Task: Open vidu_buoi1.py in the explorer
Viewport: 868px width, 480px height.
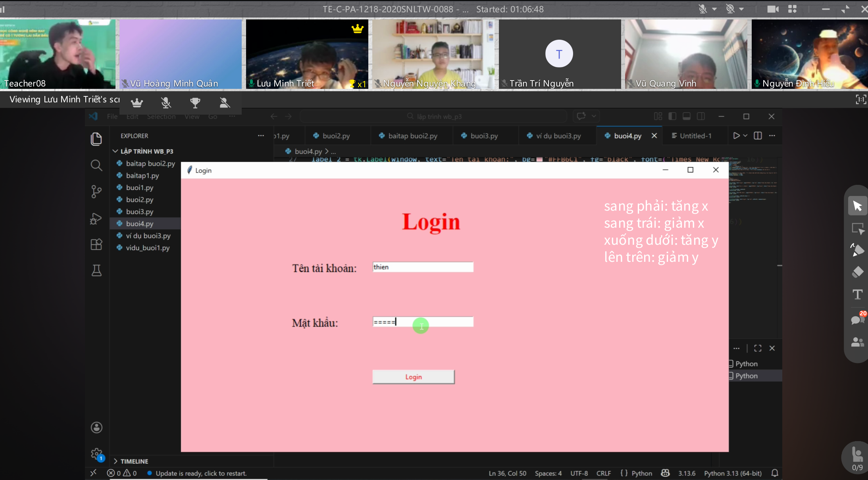Action: pyautogui.click(x=148, y=248)
